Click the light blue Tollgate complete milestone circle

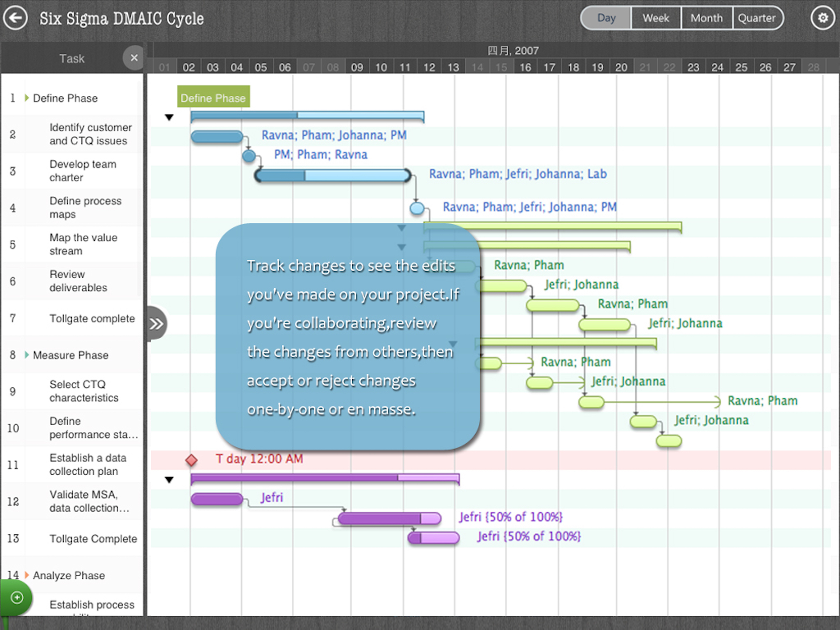pos(417,208)
